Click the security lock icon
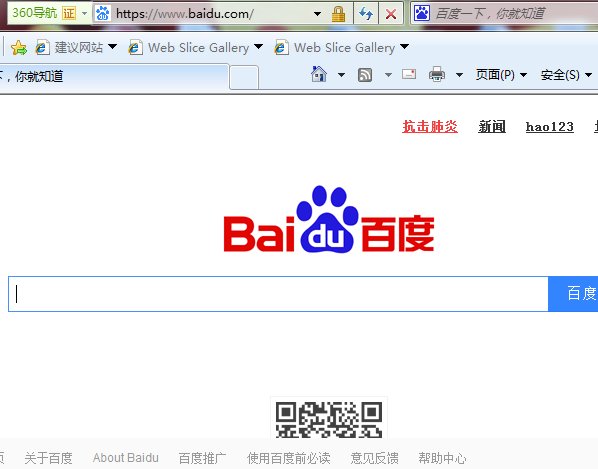The width and height of the screenshot is (598, 469). pos(338,14)
